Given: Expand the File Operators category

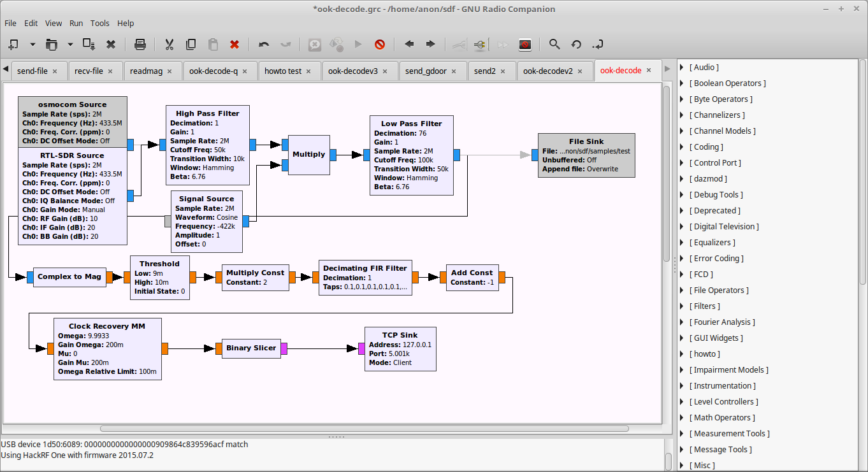Looking at the screenshot, I should 681,290.
